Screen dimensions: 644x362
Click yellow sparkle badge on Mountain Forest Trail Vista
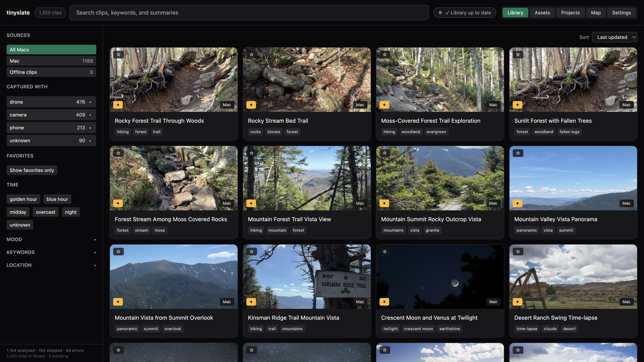point(251,204)
